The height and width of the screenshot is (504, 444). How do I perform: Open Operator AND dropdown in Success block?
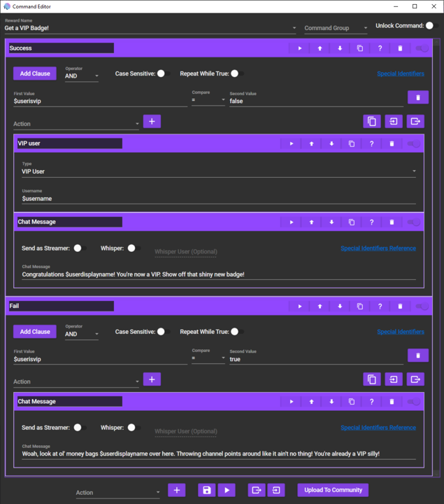click(82, 76)
